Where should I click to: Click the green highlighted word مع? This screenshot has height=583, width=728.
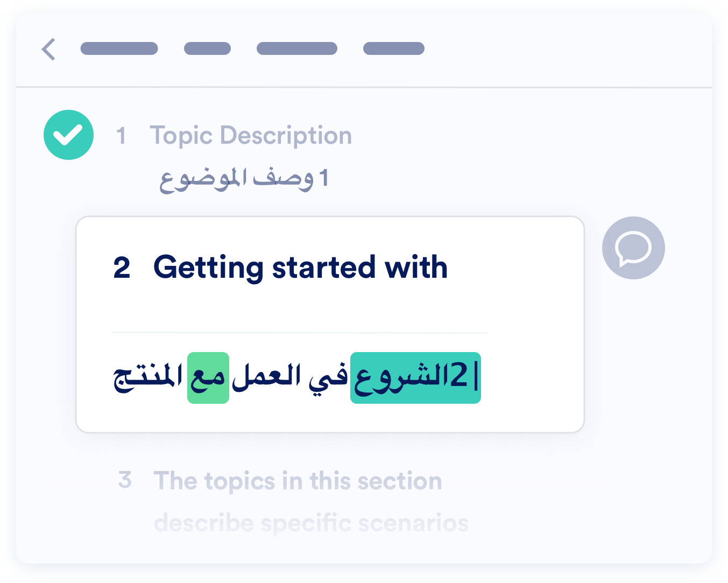point(208,378)
